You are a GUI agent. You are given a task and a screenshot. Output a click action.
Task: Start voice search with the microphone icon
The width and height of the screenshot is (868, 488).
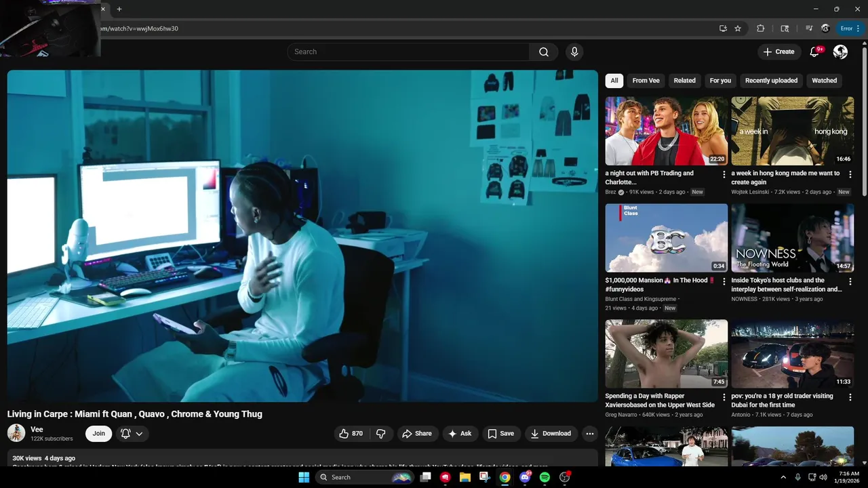click(574, 52)
